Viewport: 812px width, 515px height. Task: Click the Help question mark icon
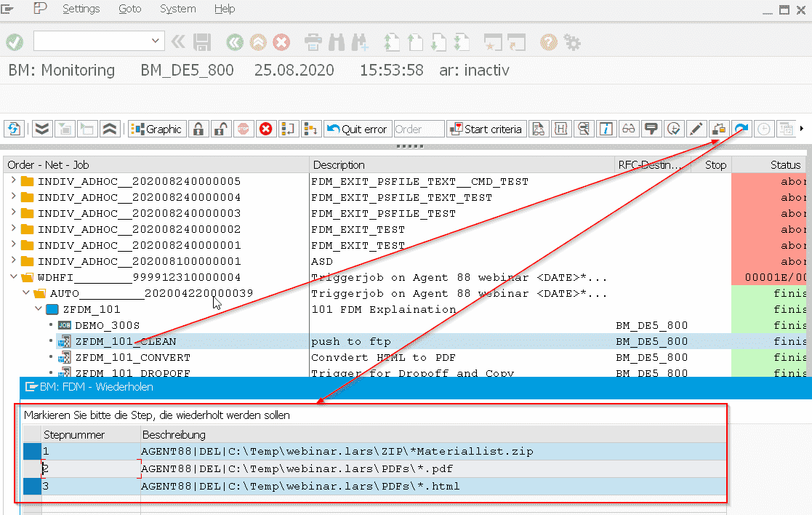point(548,42)
